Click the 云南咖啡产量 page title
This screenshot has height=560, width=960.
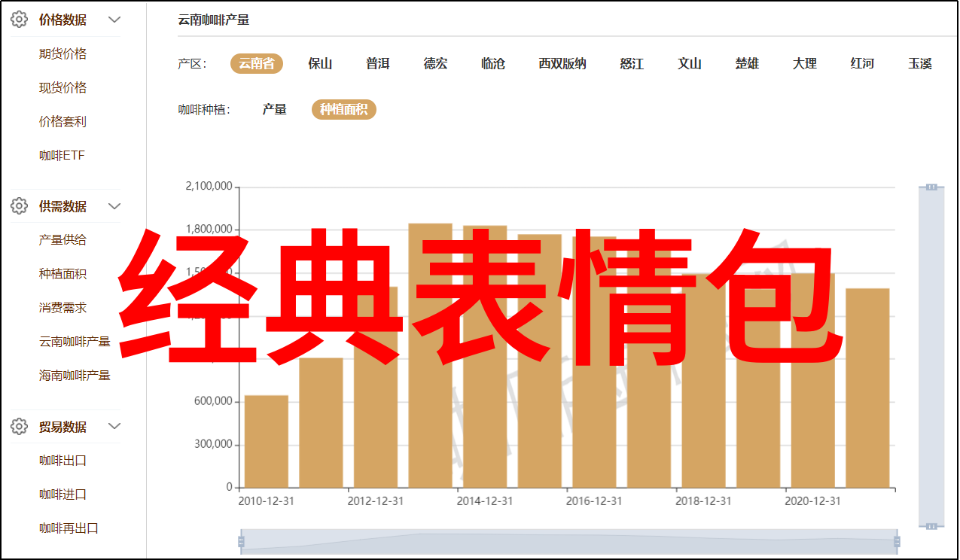coord(214,20)
